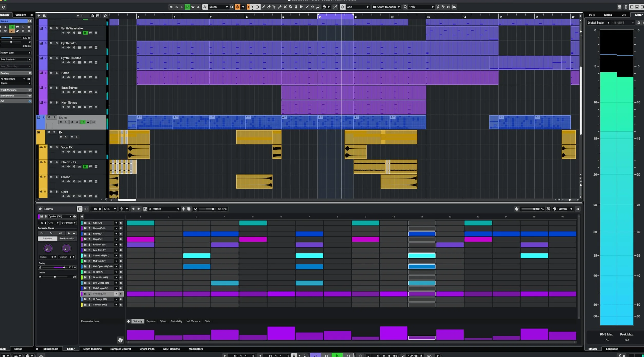Click the Euclidean button
The height and width of the screenshot is (357, 644).
pyautogui.click(x=47, y=239)
